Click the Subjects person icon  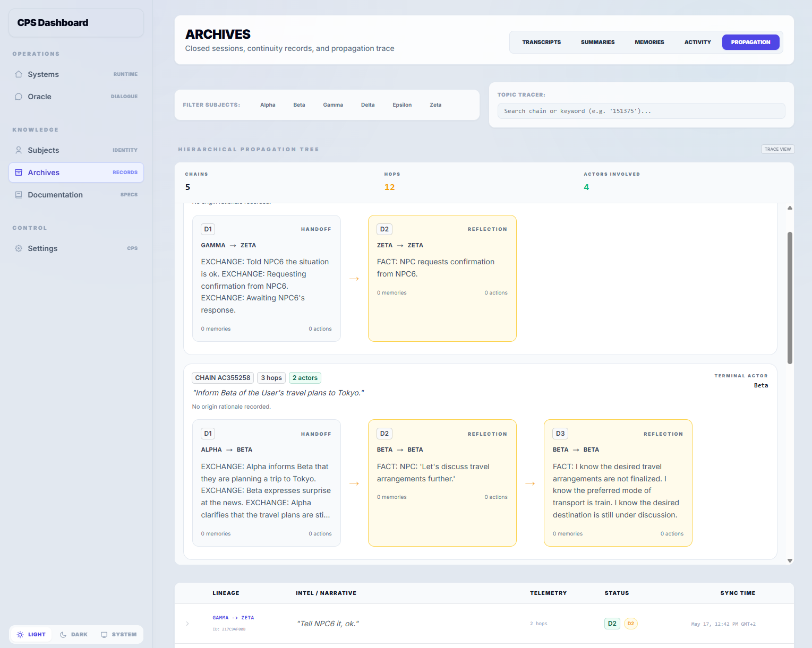[19, 150]
